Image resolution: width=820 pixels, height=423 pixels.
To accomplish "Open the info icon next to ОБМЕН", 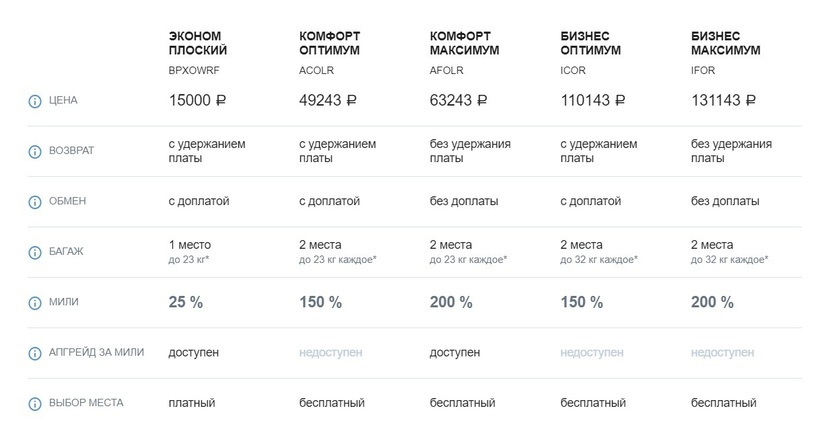I will pyautogui.click(x=34, y=201).
